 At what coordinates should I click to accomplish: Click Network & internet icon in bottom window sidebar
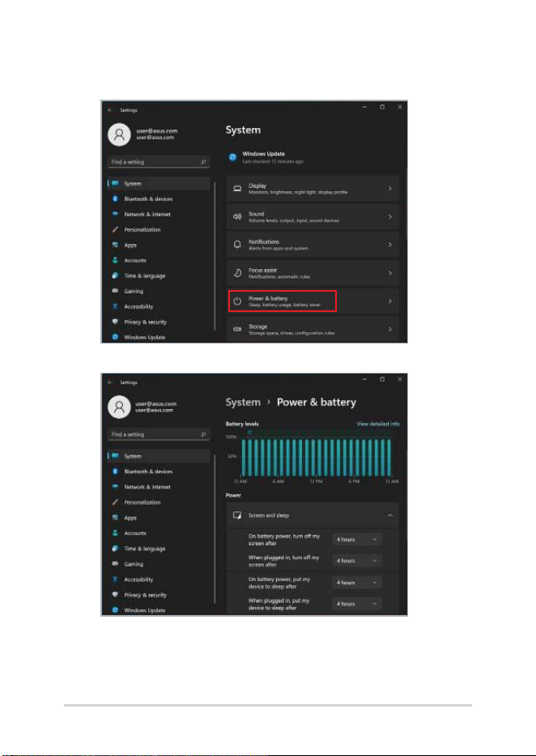115,486
